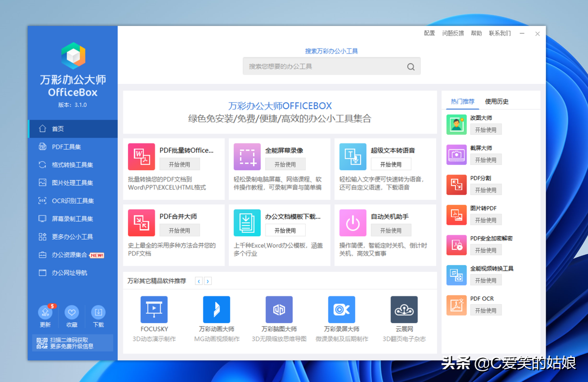Click the 全能视频转换工具 icon
The height and width of the screenshot is (382, 588).
(x=457, y=275)
